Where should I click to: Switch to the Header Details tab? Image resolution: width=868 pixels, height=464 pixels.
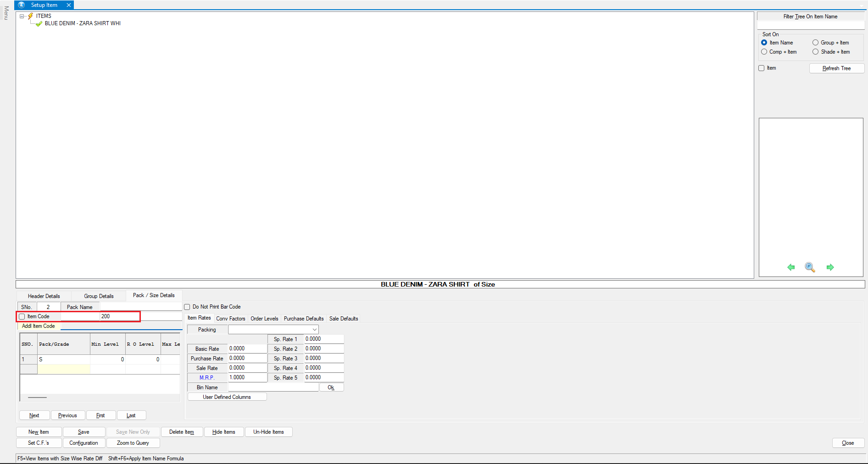point(44,296)
